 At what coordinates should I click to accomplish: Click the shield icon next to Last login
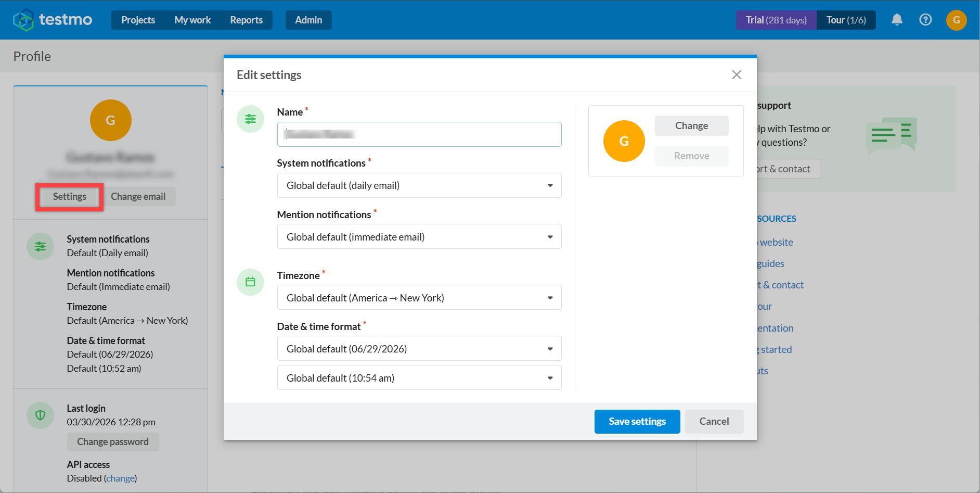click(x=40, y=415)
